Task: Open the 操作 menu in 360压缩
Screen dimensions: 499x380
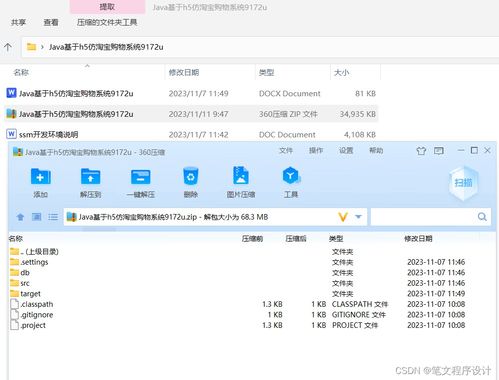Action: (x=316, y=151)
